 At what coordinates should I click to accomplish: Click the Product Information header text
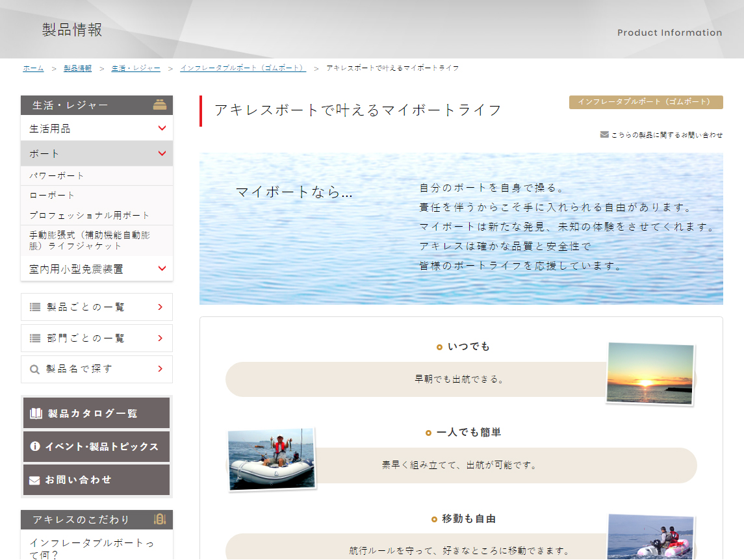point(669,32)
